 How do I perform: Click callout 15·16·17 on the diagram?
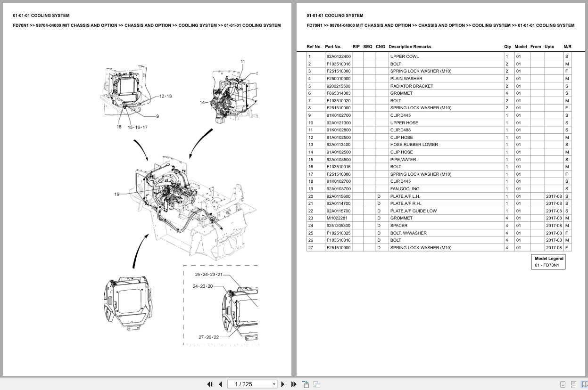coord(138,127)
